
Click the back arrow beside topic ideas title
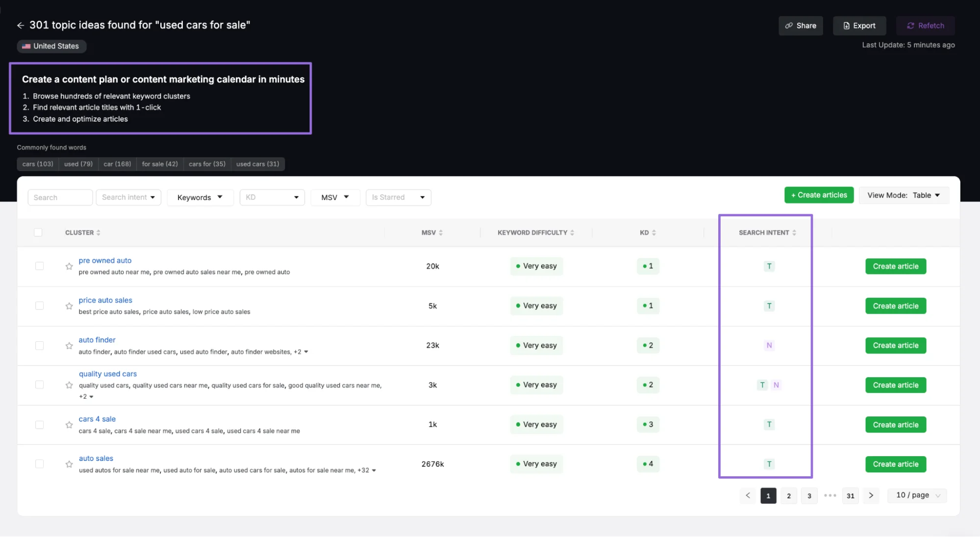20,26
